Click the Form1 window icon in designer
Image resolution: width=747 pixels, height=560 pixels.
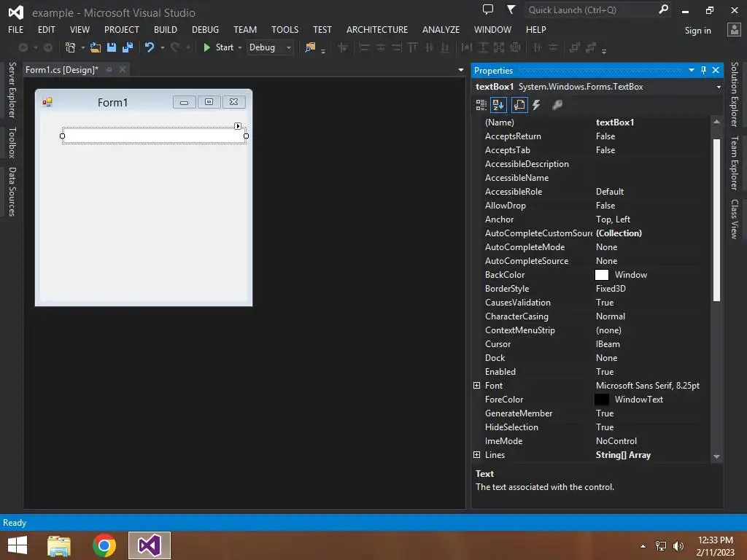coord(47,102)
